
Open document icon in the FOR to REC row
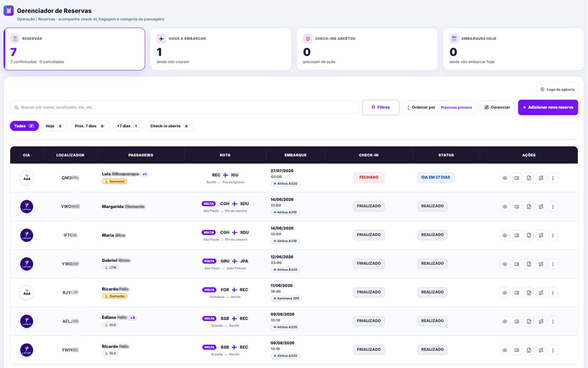(x=529, y=293)
